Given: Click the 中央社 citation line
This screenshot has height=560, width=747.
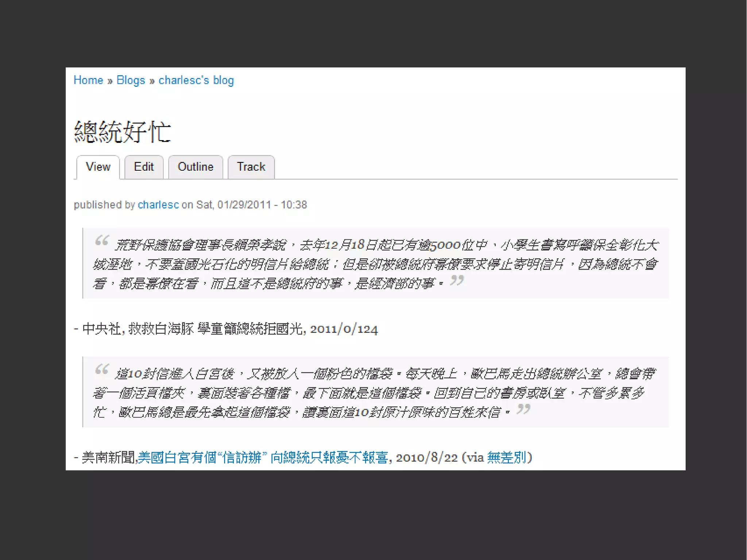Looking at the screenshot, I should click(x=226, y=329).
